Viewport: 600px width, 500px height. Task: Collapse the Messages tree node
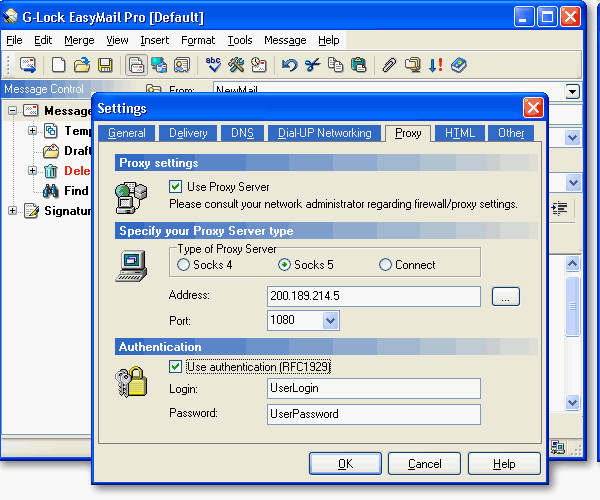pos(13,111)
